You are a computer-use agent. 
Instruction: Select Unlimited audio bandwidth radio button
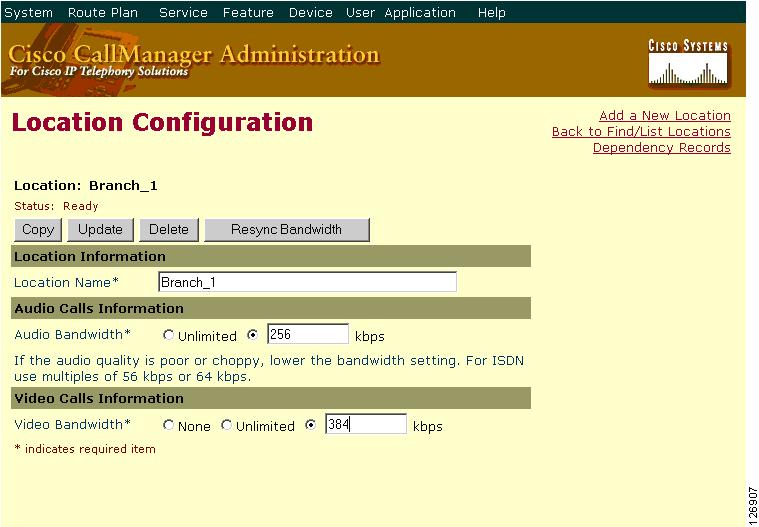coord(168,335)
